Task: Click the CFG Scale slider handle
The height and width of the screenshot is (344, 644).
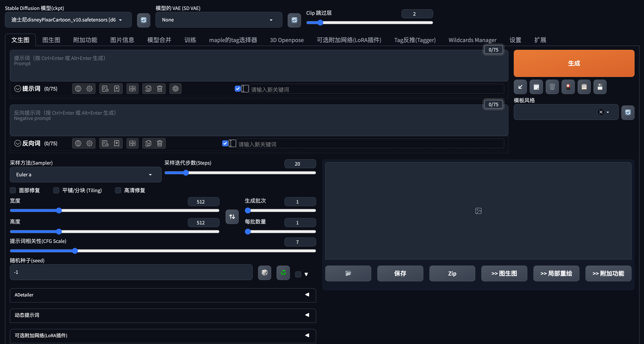Action: pos(75,251)
